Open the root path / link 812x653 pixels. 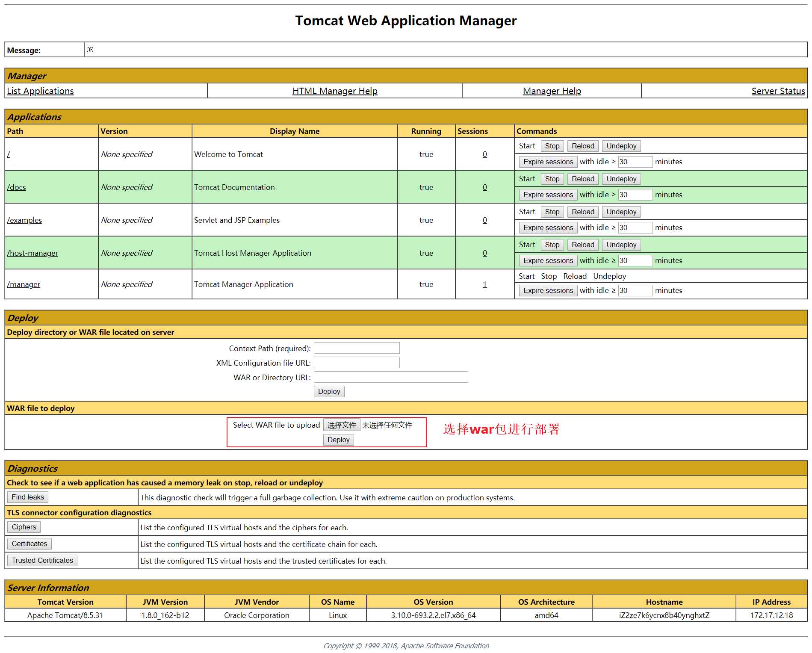[9, 154]
